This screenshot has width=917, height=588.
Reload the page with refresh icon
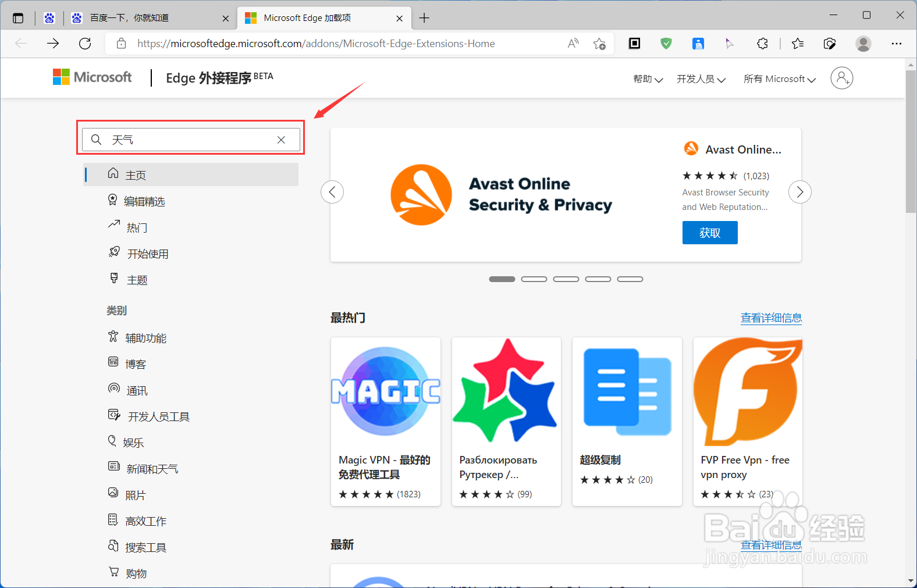coord(85,44)
